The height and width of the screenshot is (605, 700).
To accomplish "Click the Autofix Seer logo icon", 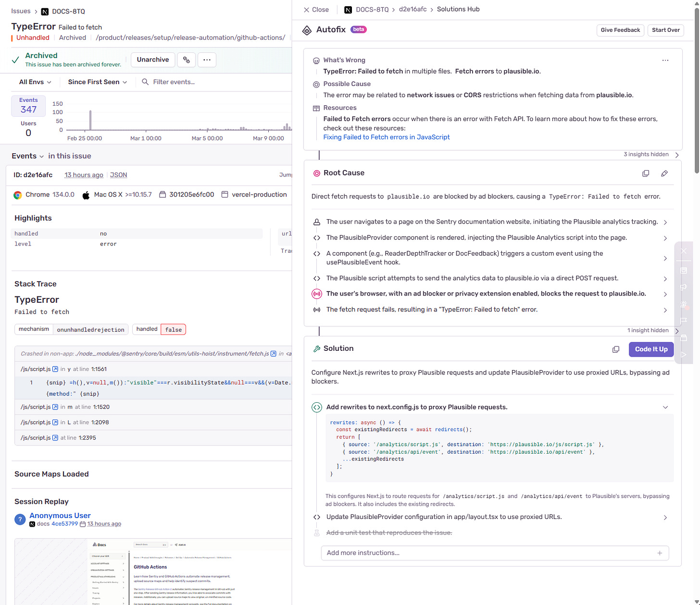I will [x=307, y=30].
